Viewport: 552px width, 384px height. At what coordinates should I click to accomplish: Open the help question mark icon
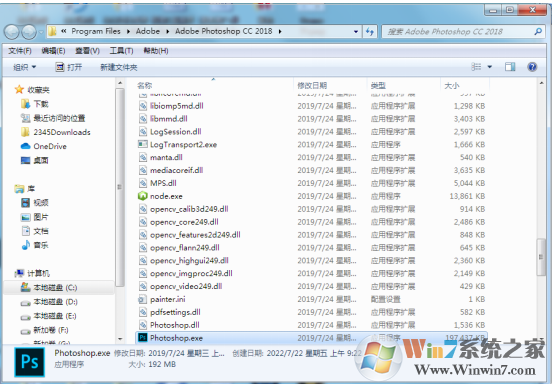click(x=532, y=67)
